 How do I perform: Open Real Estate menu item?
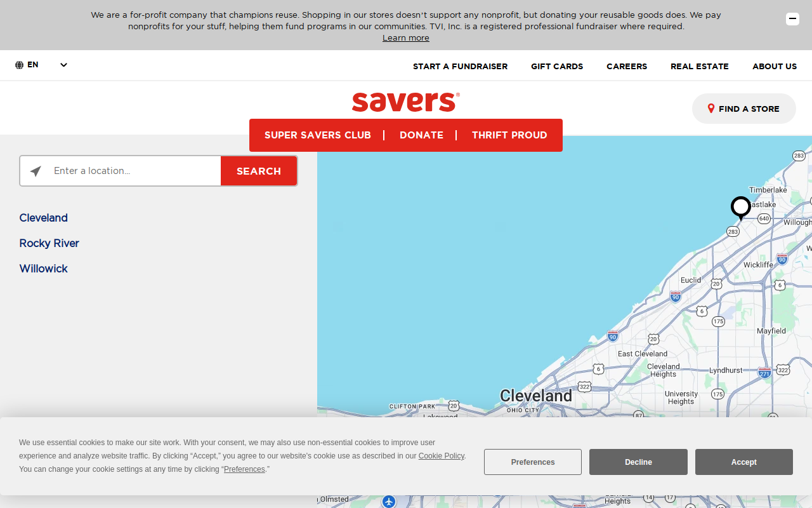[x=700, y=66]
